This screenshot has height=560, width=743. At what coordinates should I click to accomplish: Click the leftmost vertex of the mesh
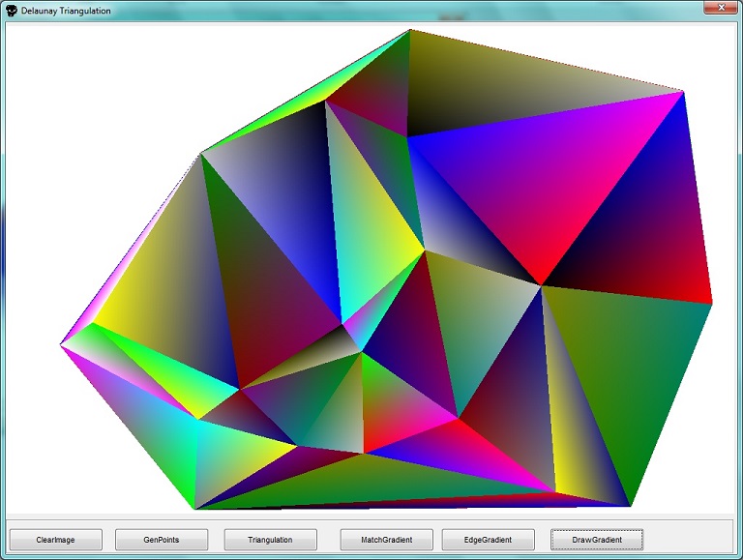61,343
